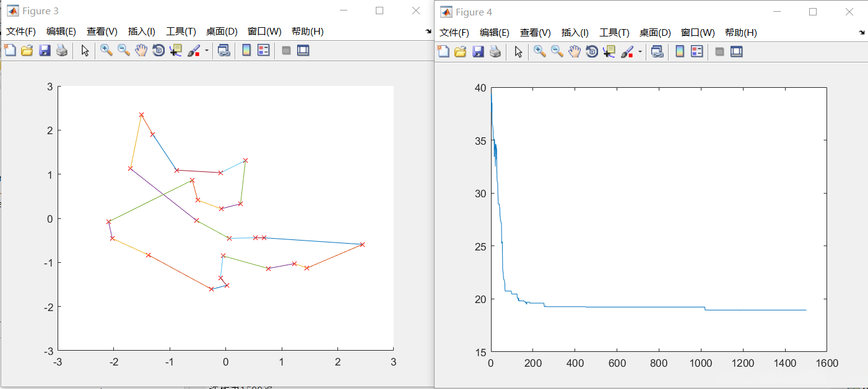This screenshot has height=389, width=868.
Task: Click dock arrow in Figure 3 menu bar
Action: (428, 31)
